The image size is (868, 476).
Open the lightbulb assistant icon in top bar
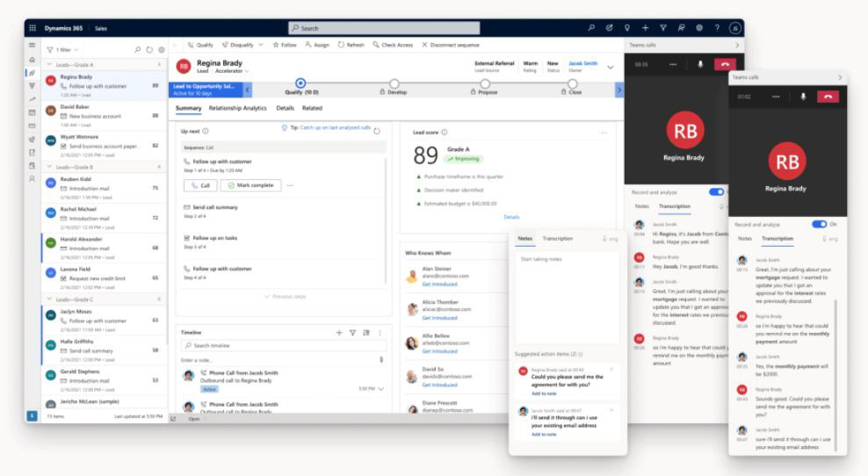point(627,28)
